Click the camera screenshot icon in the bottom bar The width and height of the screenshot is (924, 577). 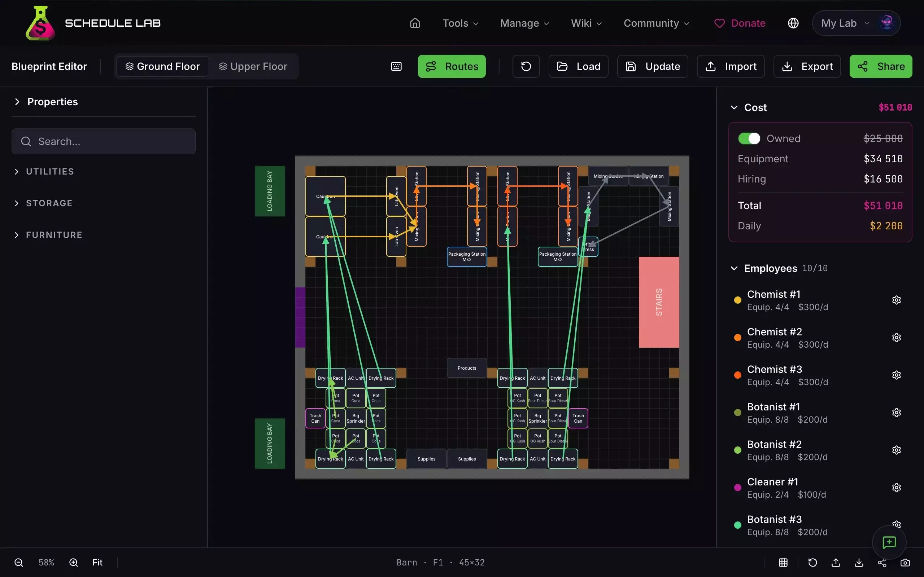pos(905,563)
